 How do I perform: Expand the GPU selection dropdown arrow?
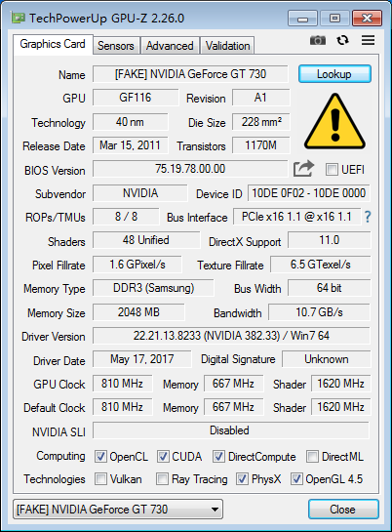pyautogui.click(x=215, y=510)
